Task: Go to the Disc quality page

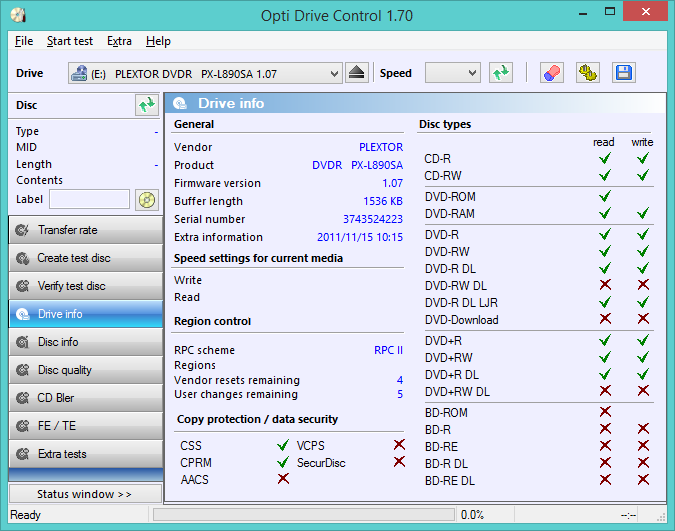Action: pyautogui.click(x=86, y=370)
